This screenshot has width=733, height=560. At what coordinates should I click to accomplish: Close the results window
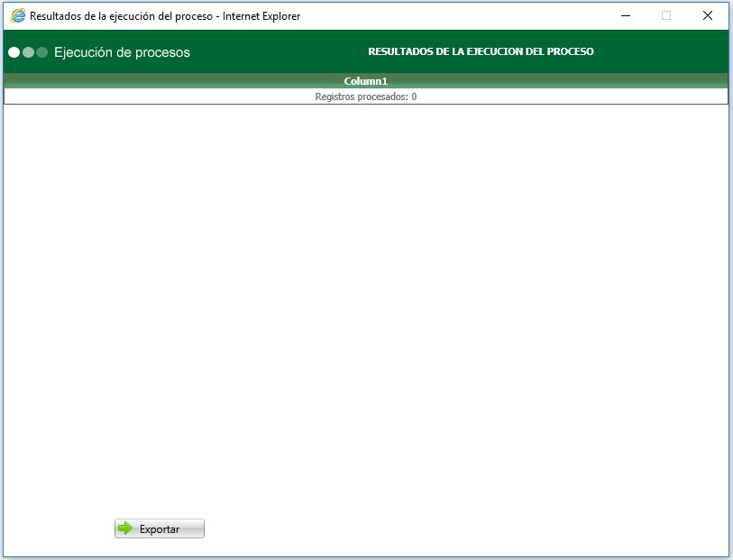[x=707, y=15]
